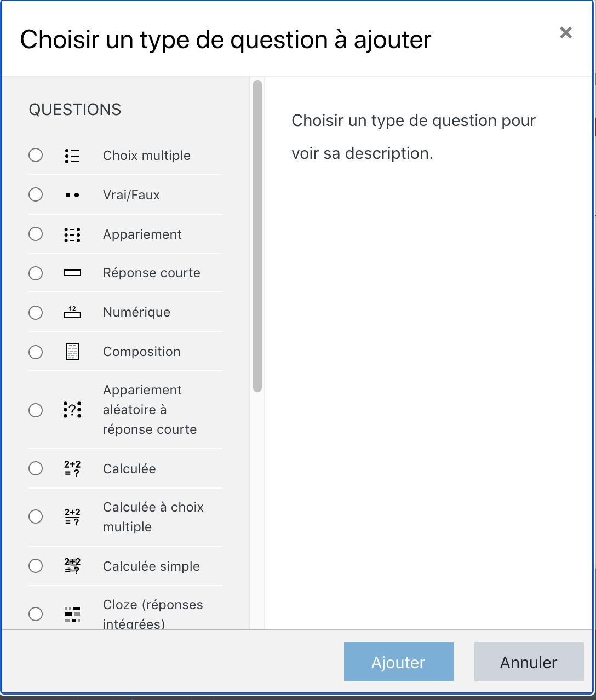Click the Réponse courte box icon
The width and height of the screenshot is (596, 700).
[72, 273]
